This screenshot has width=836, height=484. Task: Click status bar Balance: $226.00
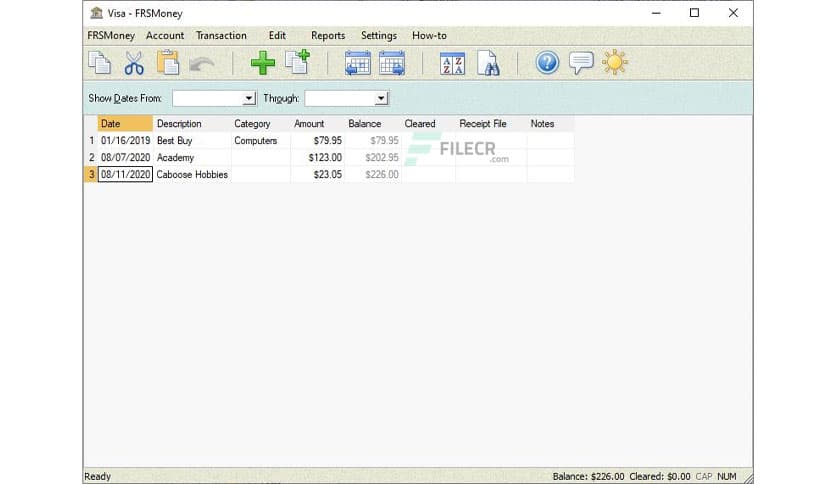[x=588, y=477]
